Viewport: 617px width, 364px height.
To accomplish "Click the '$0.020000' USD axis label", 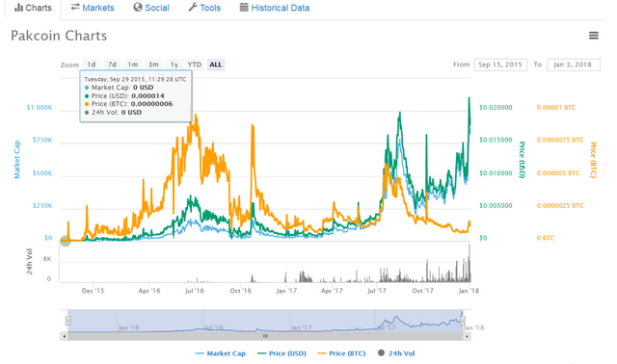I will (496, 107).
